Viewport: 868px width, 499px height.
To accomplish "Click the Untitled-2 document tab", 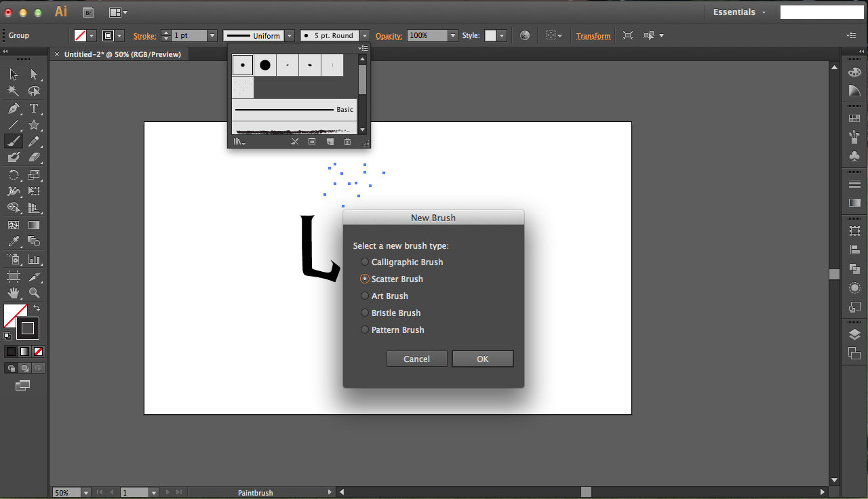I will (122, 54).
